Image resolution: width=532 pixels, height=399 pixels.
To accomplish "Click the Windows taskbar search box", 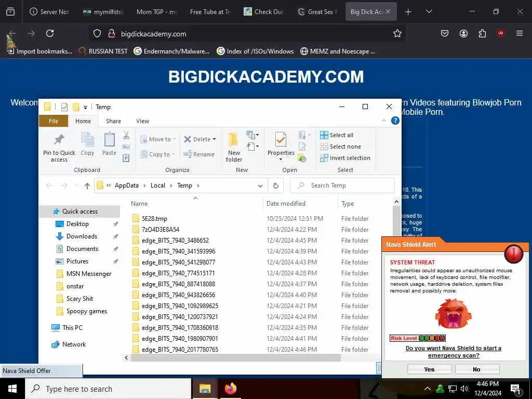I will 109,389.
